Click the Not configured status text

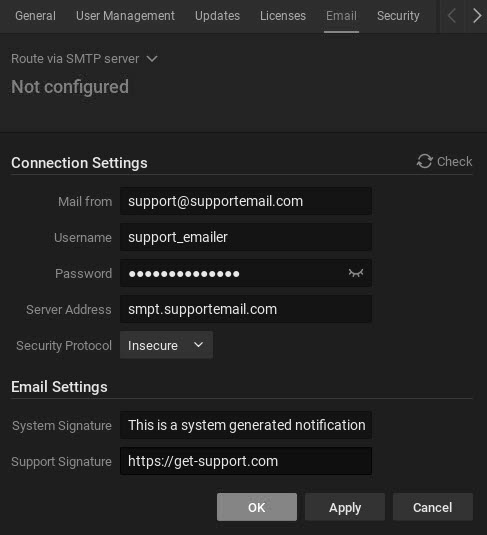pyautogui.click(x=70, y=87)
